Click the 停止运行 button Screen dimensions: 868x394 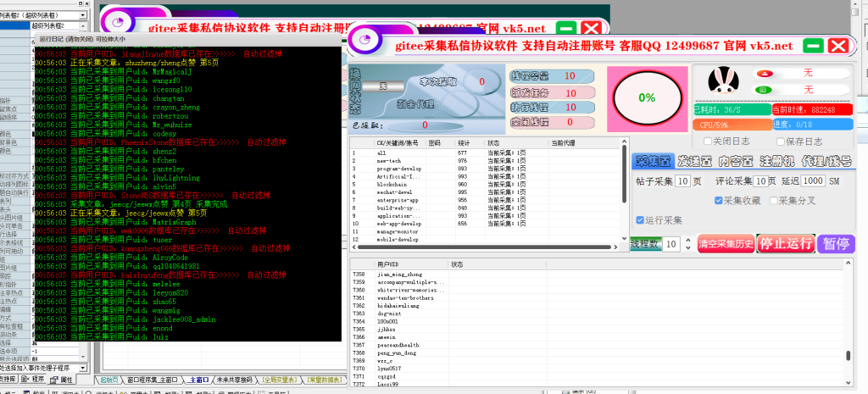coord(785,244)
